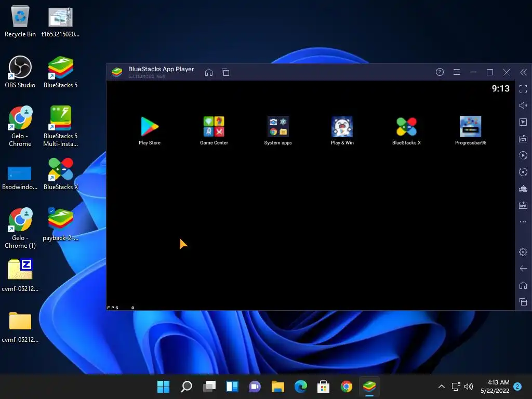Click the volume icon in BlueStacks sidebar

click(523, 105)
